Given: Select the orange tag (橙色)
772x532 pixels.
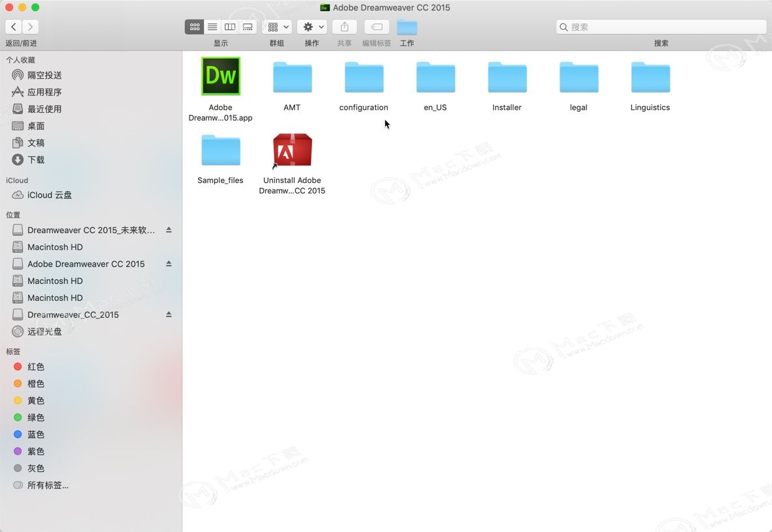Looking at the screenshot, I should [x=29, y=384].
